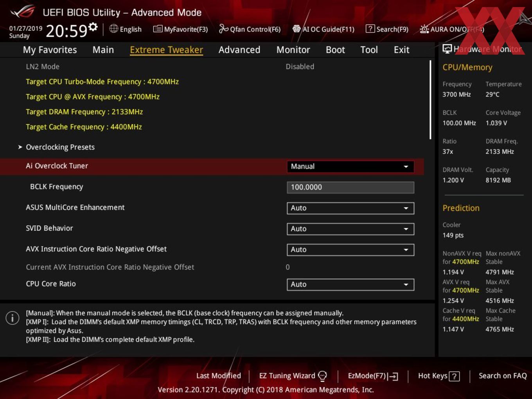
Task: Open the Monitor tab
Action: coord(293,50)
